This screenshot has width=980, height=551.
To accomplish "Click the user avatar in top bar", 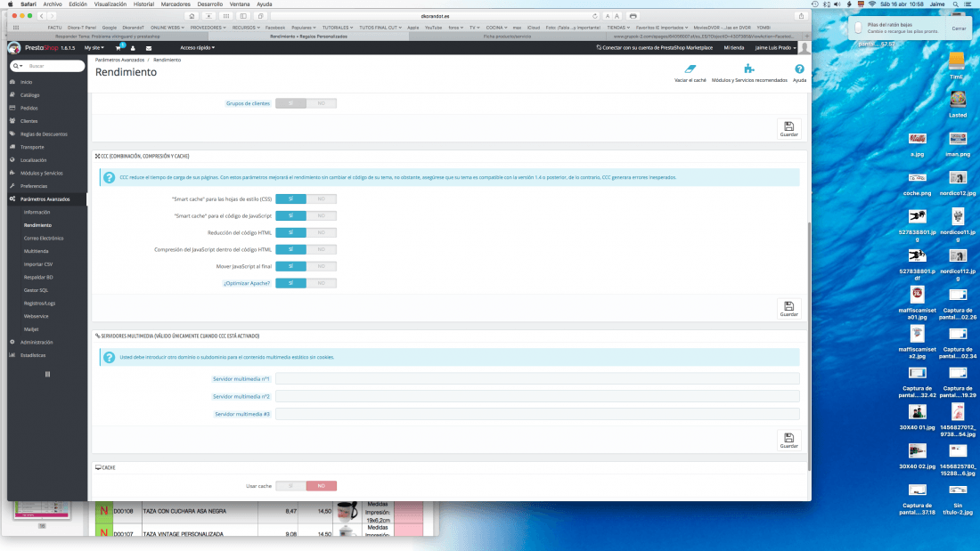I will 804,47.
